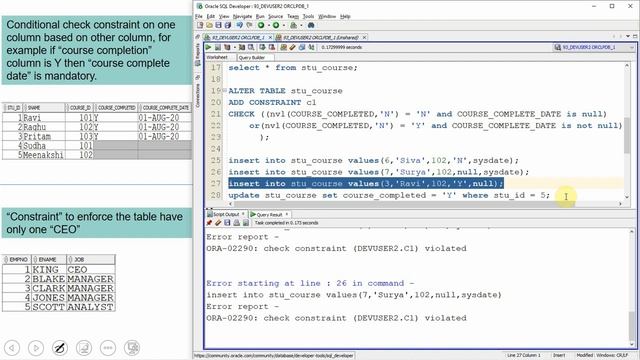Click the print icon in output toolbar
The height and width of the screenshot is (360, 640).
click(x=236, y=223)
